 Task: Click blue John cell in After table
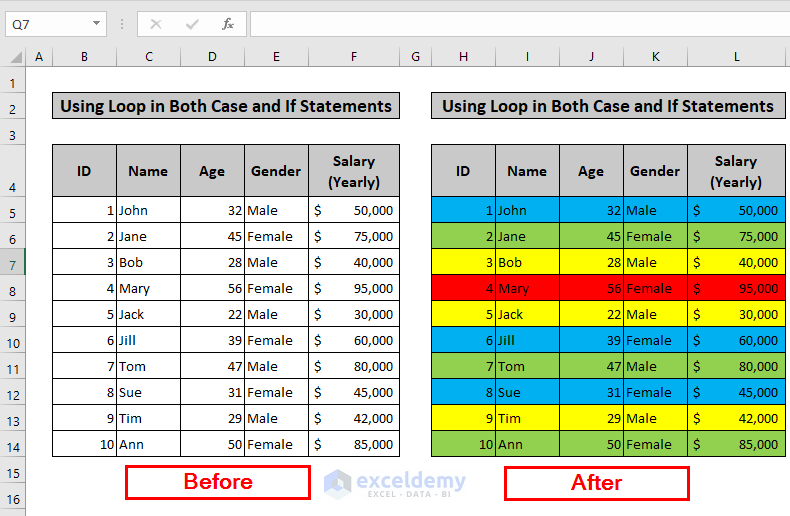[x=527, y=210]
